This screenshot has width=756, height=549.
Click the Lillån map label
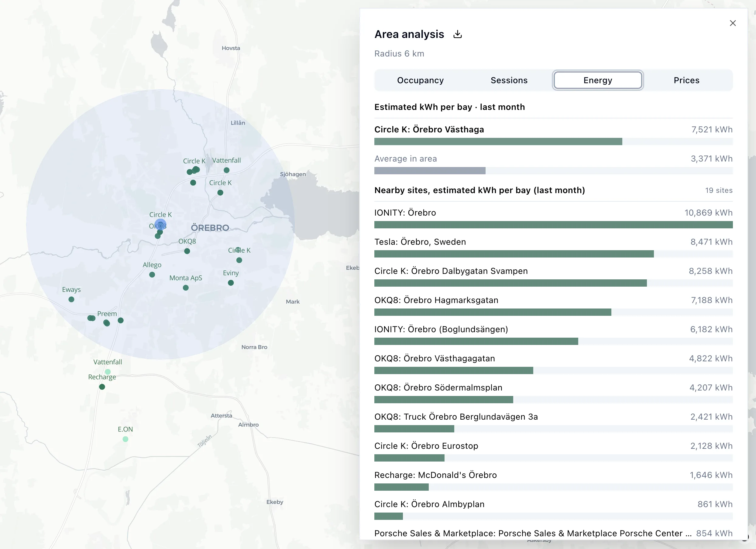click(238, 123)
